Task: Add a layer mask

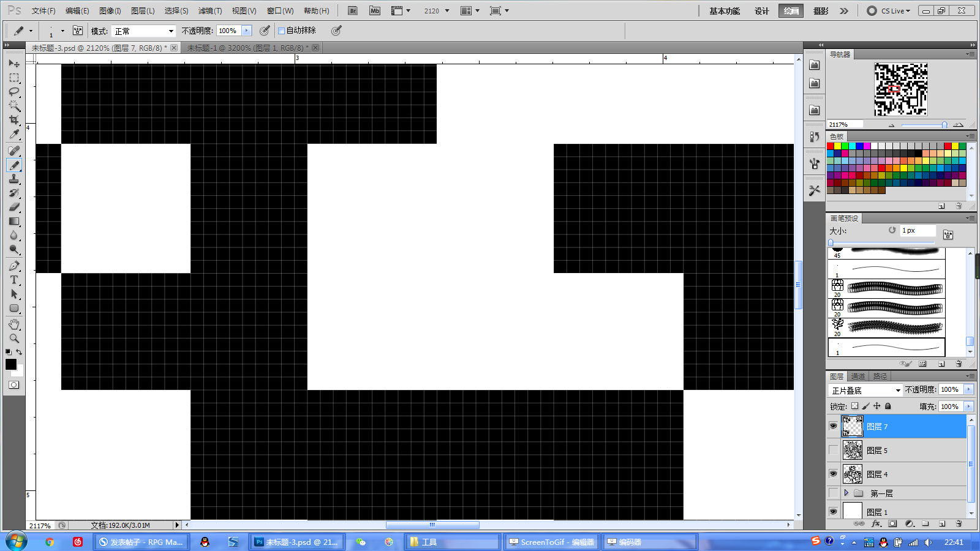Action: [x=892, y=524]
